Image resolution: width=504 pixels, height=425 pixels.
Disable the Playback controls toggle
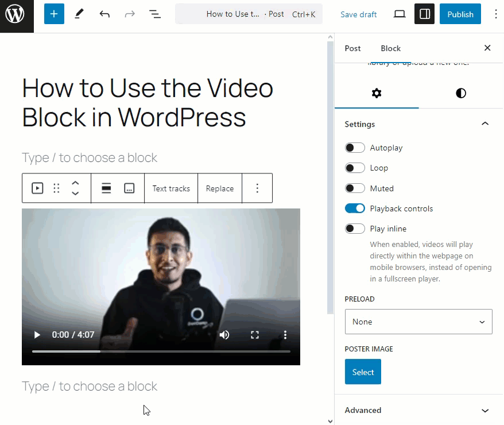pos(355,208)
